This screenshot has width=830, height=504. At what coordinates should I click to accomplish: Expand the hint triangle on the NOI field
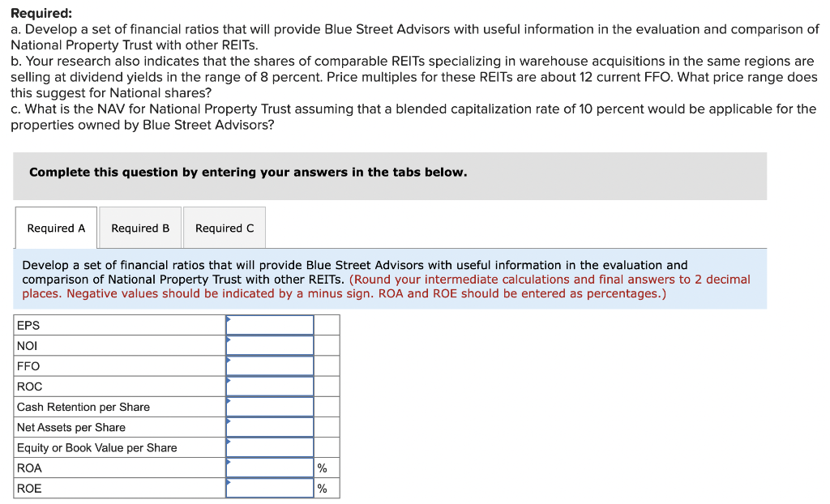(228, 341)
